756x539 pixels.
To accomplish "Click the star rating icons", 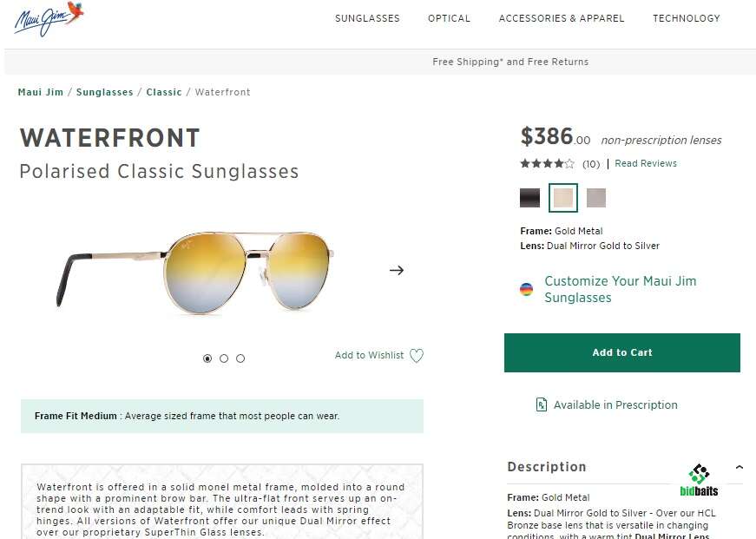I will (x=547, y=164).
